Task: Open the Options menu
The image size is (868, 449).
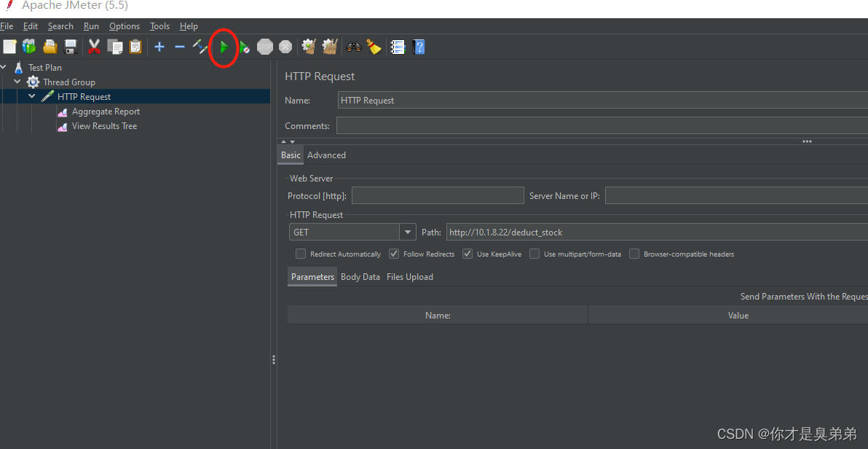Action: (125, 26)
